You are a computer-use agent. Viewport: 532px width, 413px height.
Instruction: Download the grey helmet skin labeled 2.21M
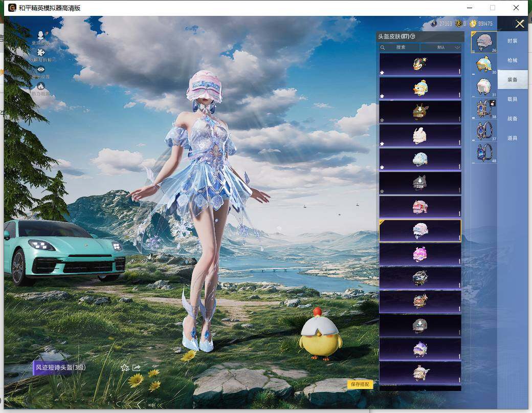tap(420, 183)
